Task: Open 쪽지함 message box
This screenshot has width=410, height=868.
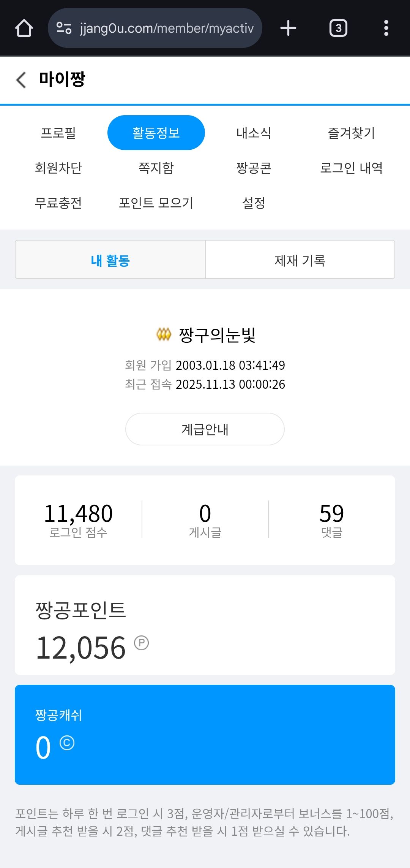Action: click(156, 168)
